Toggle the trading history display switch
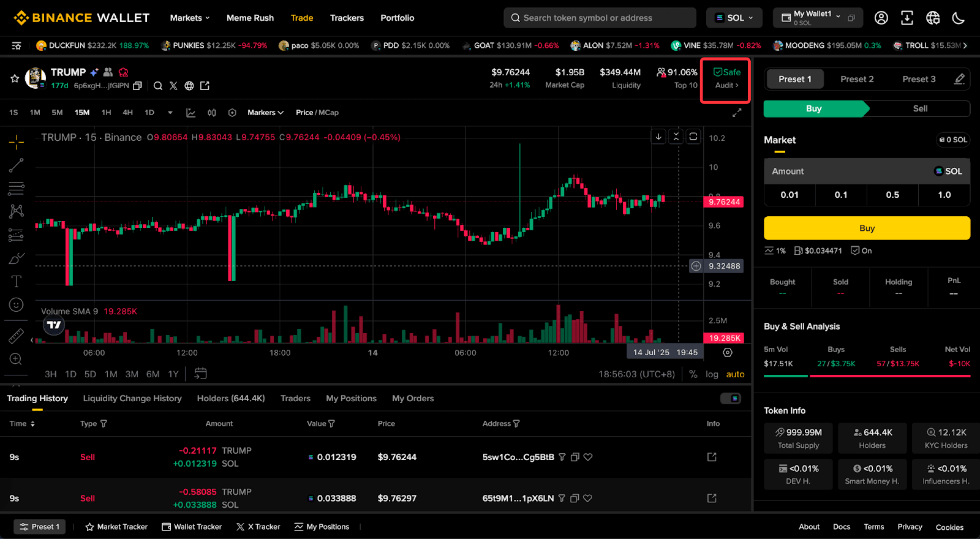This screenshot has width=980, height=539. coord(731,399)
